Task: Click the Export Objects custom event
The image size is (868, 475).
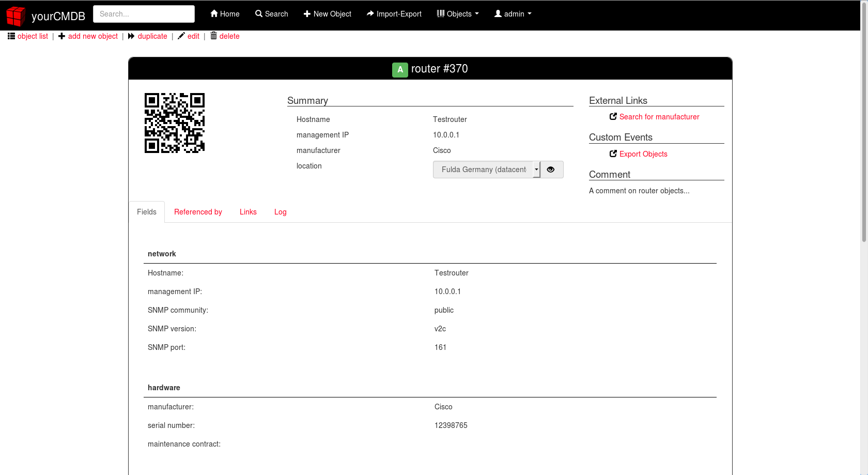Action: click(x=643, y=154)
